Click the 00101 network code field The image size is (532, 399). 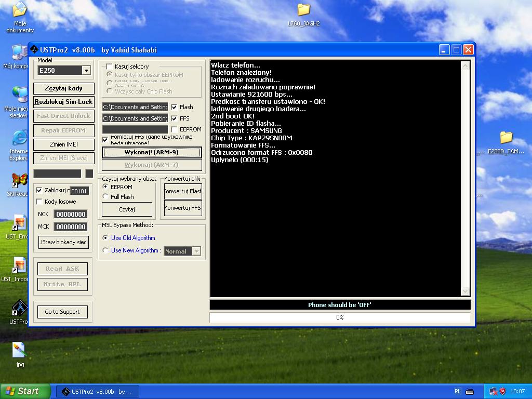point(79,191)
